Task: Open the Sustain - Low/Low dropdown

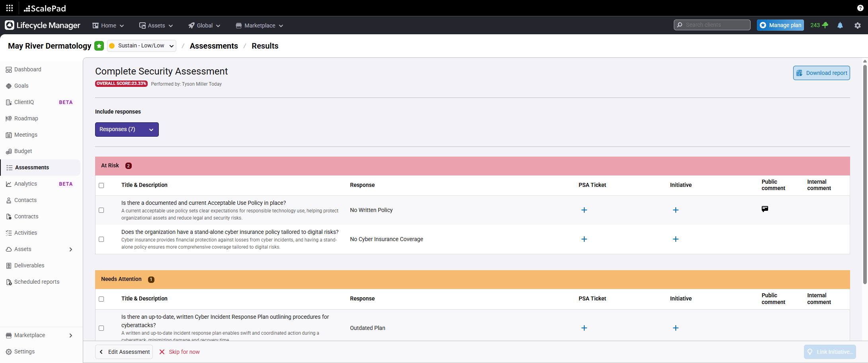Action: pyautogui.click(x=141, y=45)
